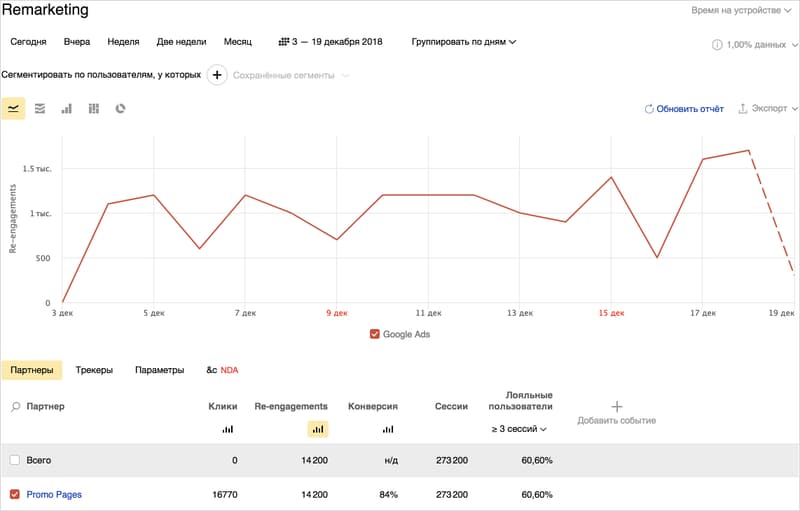Image resolution: width=800 pixels, height=511 pixels.
Task: Click chart icon under Клики column
Action: [x=228, y=429]
